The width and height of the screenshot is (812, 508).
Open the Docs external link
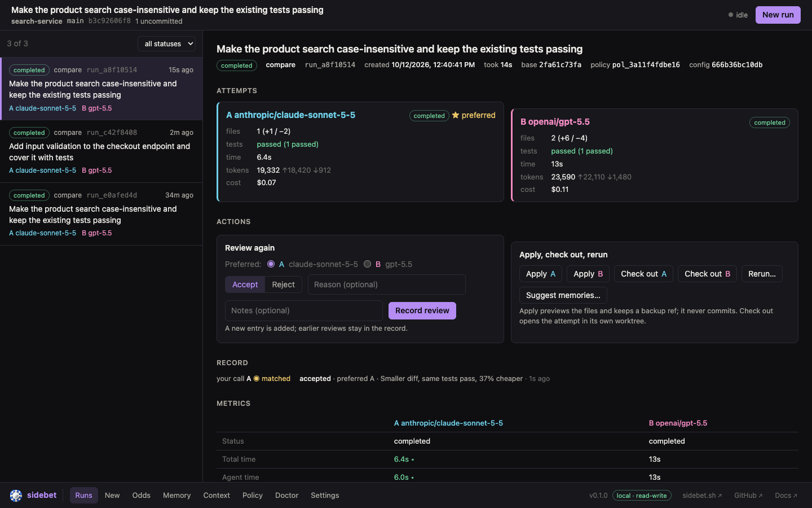pos(786,496)
